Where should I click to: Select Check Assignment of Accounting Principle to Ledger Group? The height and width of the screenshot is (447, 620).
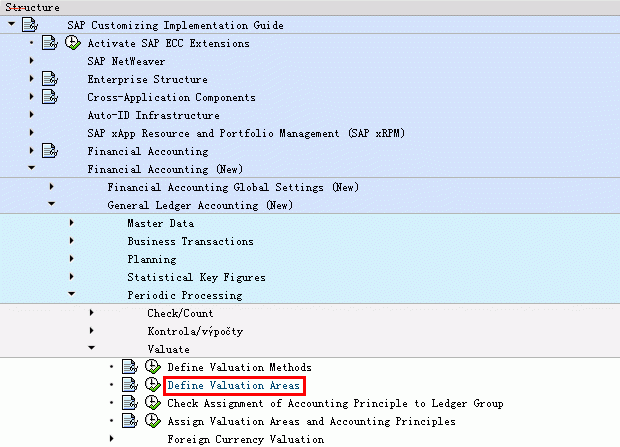335,403
